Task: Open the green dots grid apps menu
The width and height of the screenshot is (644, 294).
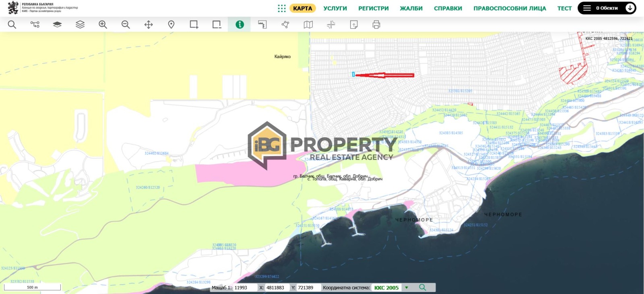Action: pos(282,8)
